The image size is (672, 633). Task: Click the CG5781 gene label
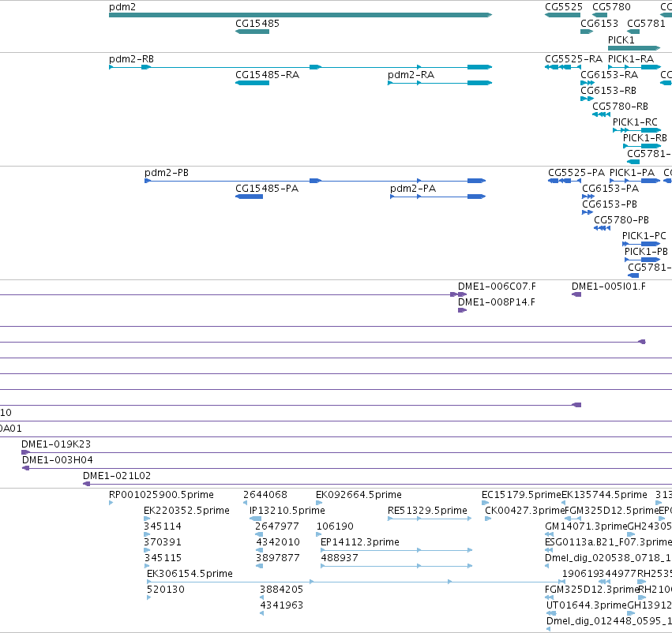[x=646, y=24]
